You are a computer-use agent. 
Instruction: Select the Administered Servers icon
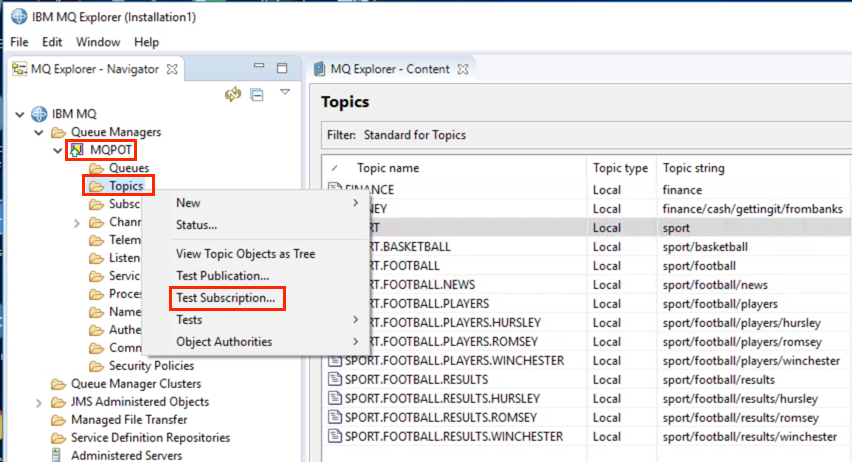[x=57, y=455]
